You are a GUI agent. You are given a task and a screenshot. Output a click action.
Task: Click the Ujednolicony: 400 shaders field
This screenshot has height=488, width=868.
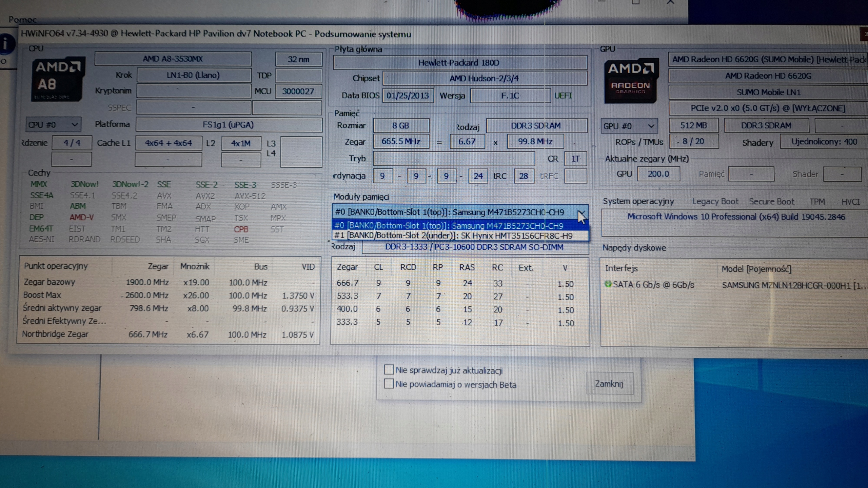click(x=824, y=142)
